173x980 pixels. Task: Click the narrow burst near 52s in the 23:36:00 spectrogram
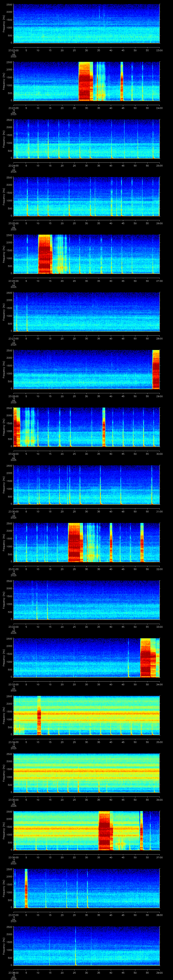tap(141, 830)
